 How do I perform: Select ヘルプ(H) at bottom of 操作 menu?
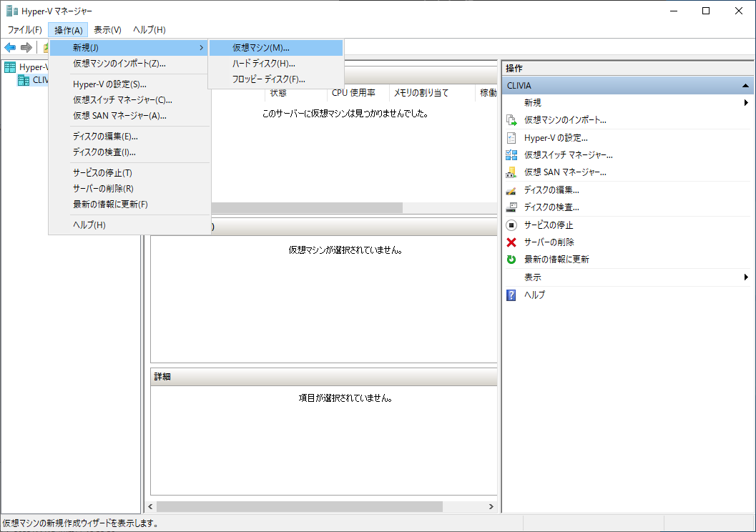pyautogui.click(x=129, y=225)
